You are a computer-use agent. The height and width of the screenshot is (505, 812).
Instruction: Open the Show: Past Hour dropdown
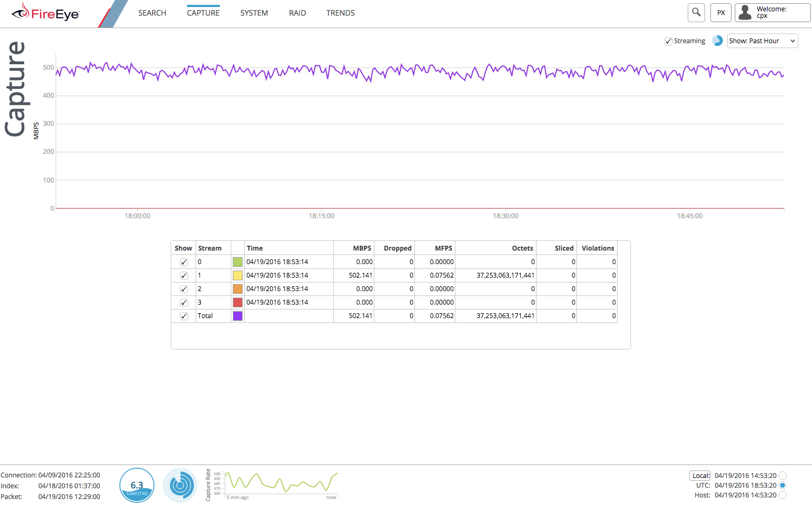pos(762,41)
